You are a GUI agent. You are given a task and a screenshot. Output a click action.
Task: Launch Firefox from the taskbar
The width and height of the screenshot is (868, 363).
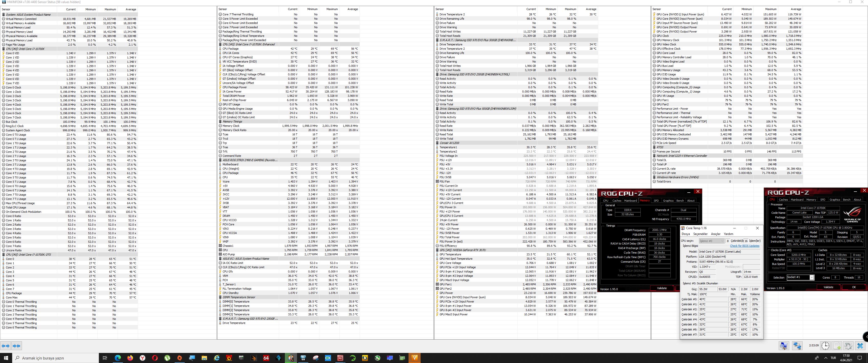130,358
